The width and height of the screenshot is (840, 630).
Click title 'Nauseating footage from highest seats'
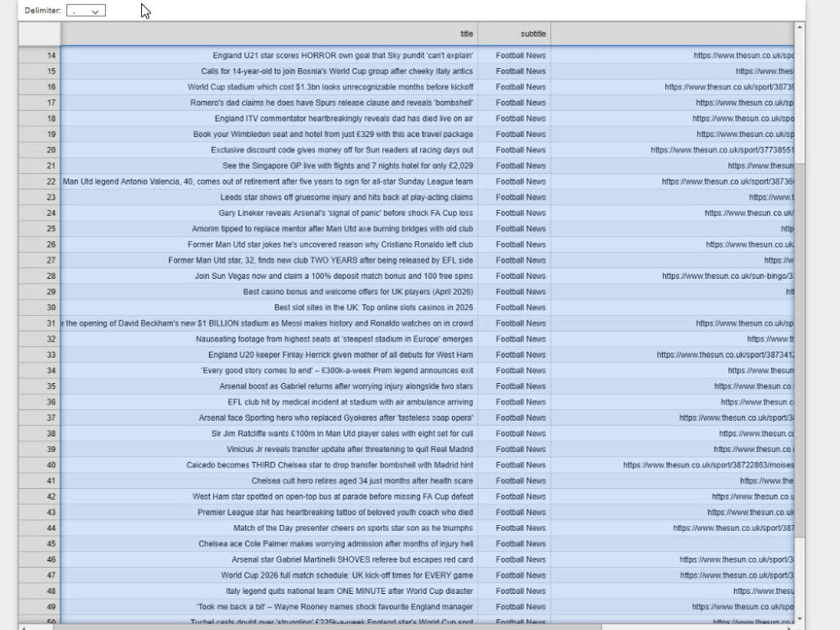click(x=334, y=339)
